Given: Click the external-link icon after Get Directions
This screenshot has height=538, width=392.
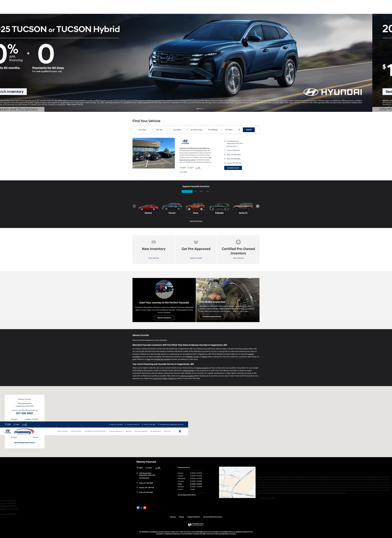Looking at the screenshot, I should click(238, 146).
